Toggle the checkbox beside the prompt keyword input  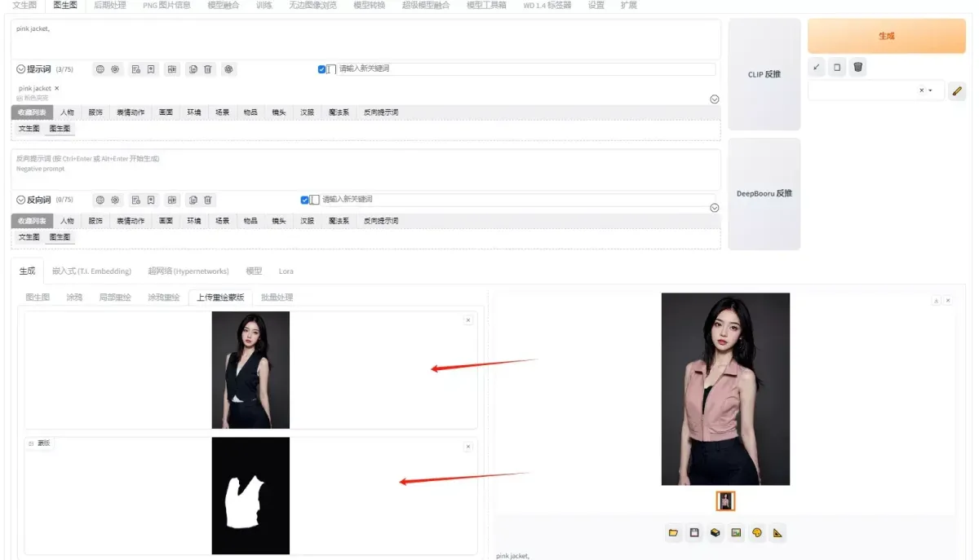coord(322,69)
